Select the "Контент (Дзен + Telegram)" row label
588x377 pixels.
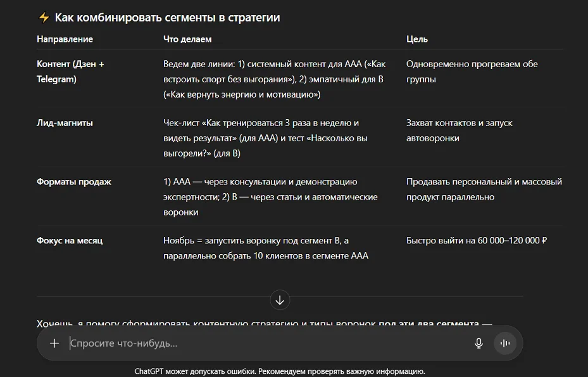(70, 72)
